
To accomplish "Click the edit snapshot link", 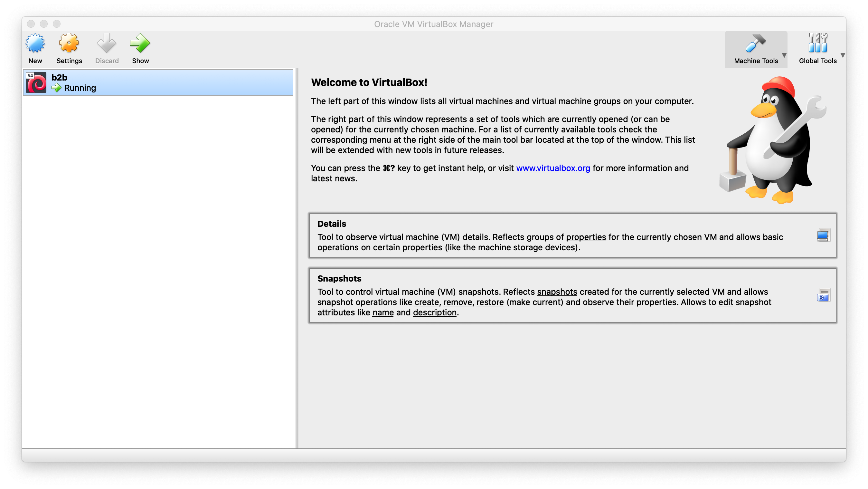I will click(725, 302).
